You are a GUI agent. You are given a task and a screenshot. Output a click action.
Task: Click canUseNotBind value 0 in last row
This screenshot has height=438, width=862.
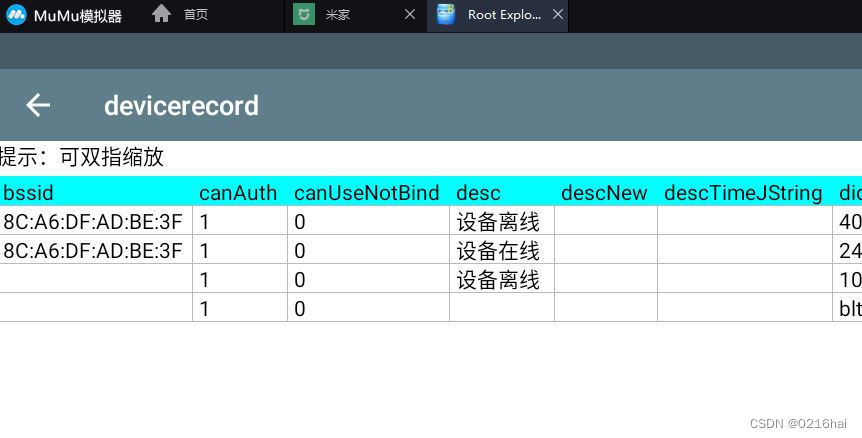coord(368,308)
